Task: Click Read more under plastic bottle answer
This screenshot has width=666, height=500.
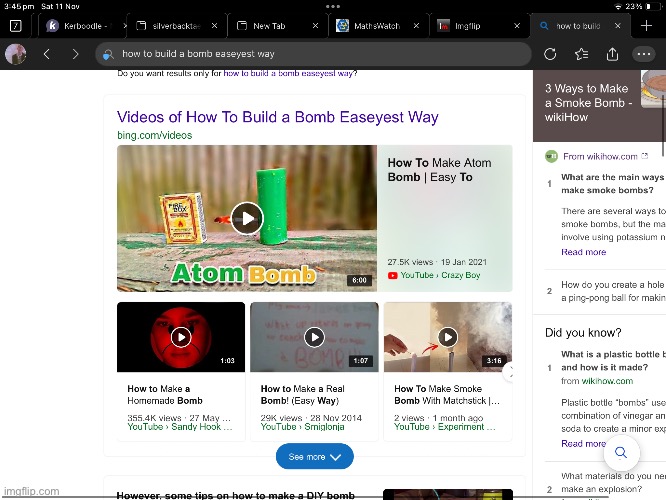Action: click(584, 444)
